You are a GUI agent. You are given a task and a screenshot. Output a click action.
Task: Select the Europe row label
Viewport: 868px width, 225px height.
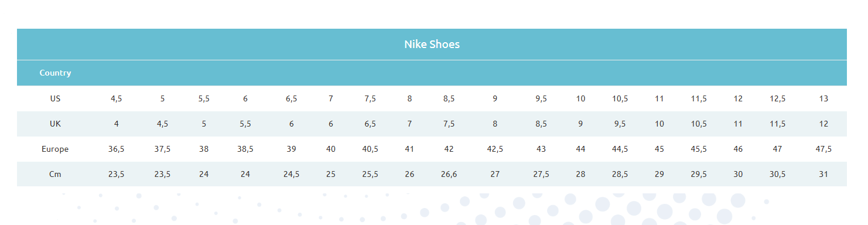pyautogui.click(x=55, y=149)
